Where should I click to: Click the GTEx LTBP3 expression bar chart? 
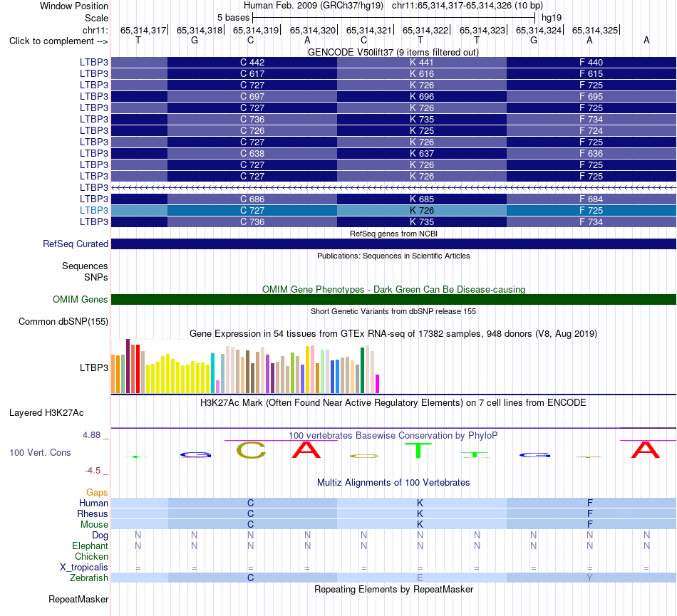(245, 366)
